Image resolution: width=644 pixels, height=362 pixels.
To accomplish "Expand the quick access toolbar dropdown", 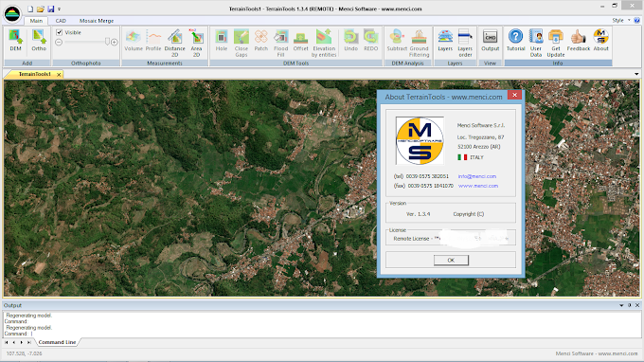I will [59, 9].
